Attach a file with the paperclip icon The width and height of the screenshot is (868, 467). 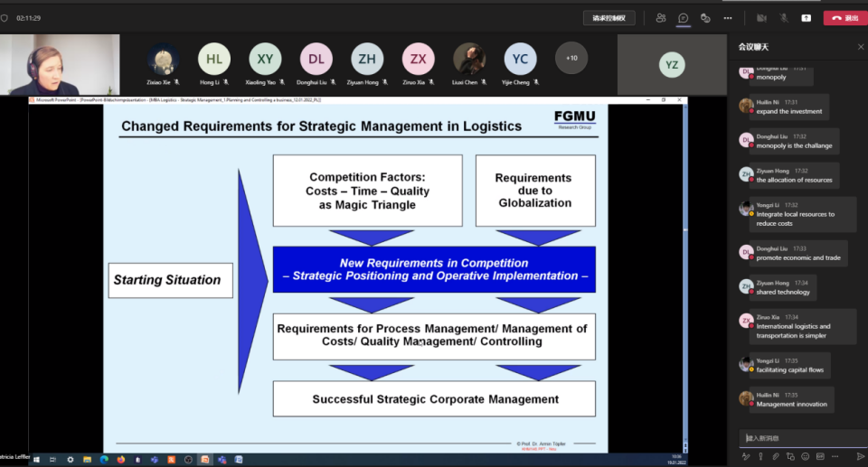point(775,456)
